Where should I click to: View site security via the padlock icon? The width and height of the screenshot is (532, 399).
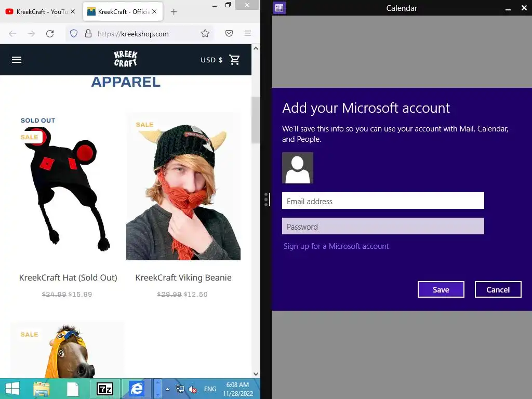pos(88,33)
